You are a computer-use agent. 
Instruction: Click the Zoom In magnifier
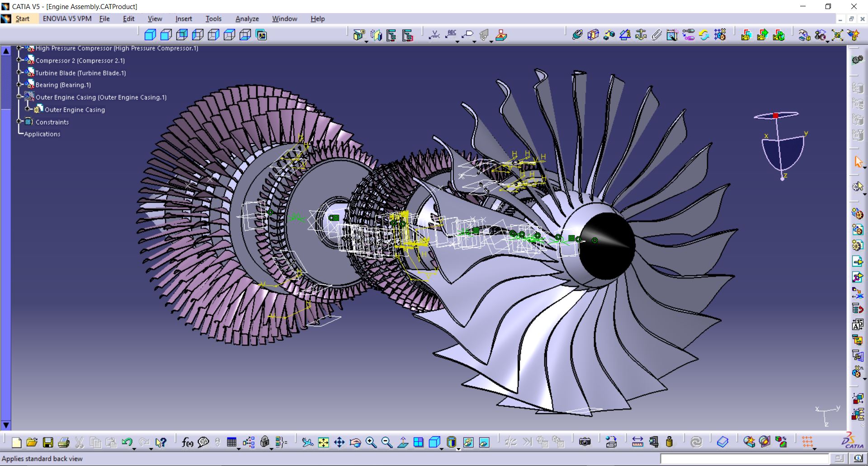[371, 442]
